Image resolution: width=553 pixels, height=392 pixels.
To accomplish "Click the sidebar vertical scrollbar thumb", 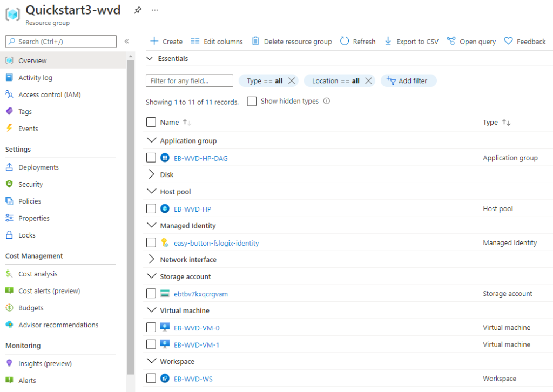I will [131, 217].
